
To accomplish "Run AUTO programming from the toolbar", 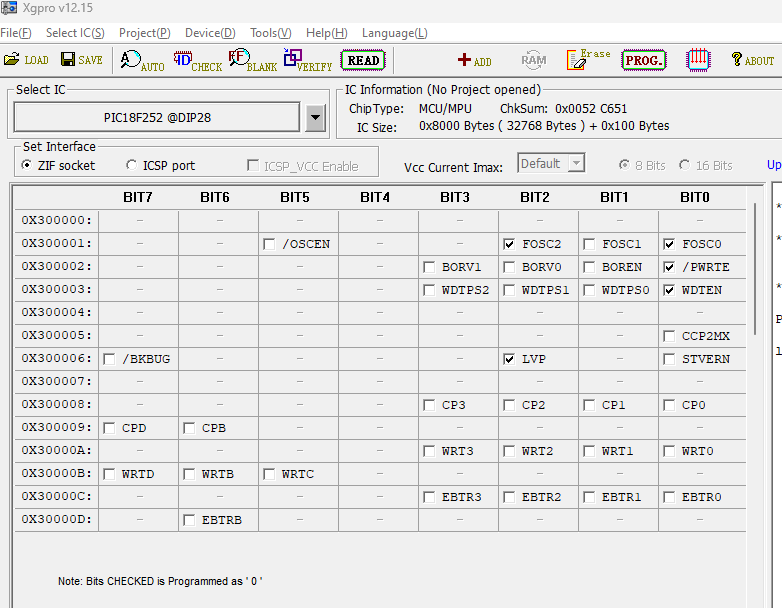I will tap(142, 61).
